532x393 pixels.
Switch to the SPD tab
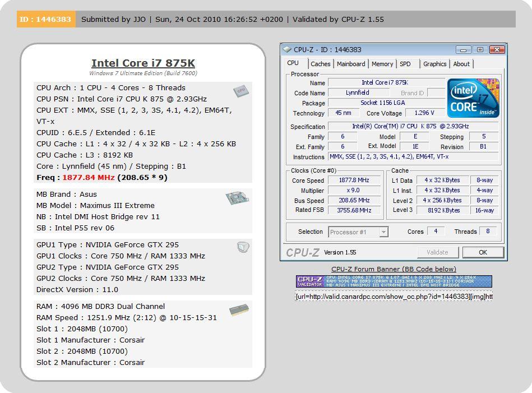tap(405, 64)
